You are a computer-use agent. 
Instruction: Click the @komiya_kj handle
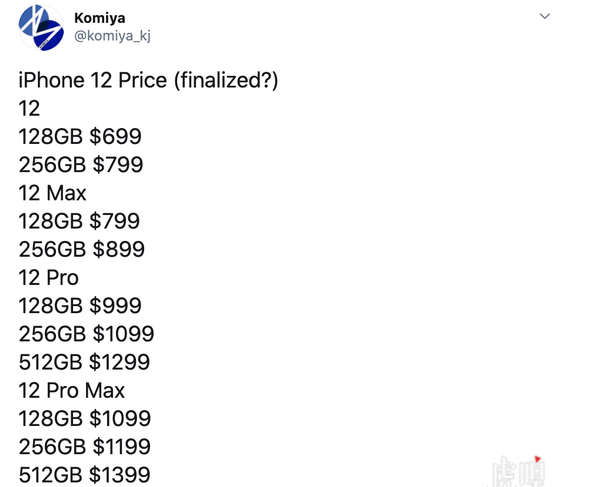tap(112, 36)
